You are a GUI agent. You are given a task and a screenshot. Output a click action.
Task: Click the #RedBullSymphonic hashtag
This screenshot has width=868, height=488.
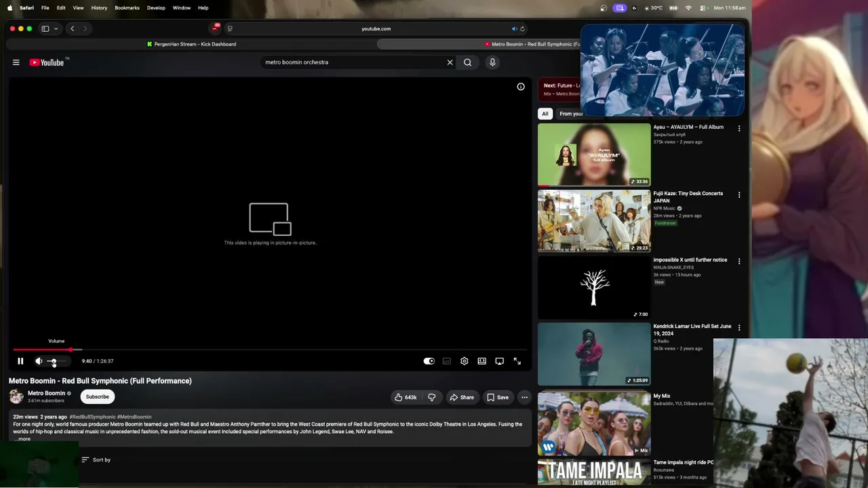pyautogui.click(x=92, y=417)
